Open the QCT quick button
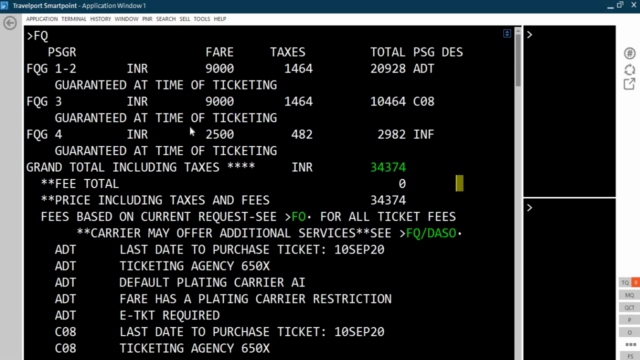Viewport: 640px width, 360px height. (629, 307)
